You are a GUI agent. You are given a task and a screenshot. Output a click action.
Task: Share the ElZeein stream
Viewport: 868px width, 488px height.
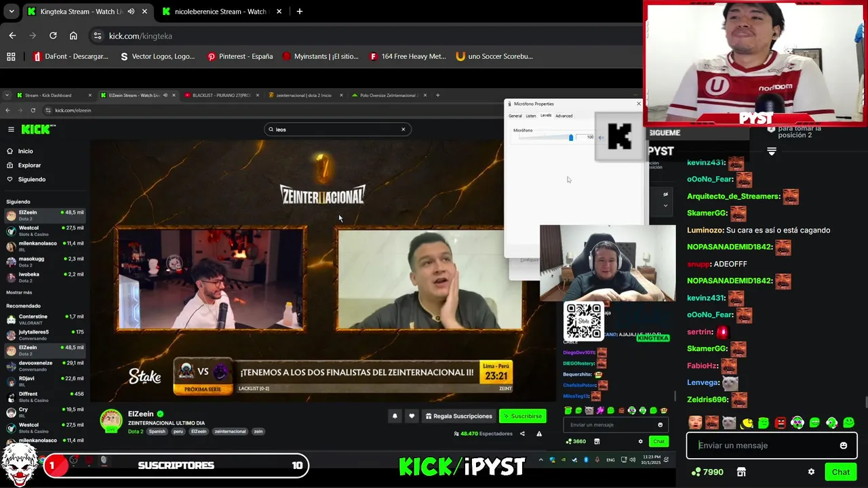point(522,434)
